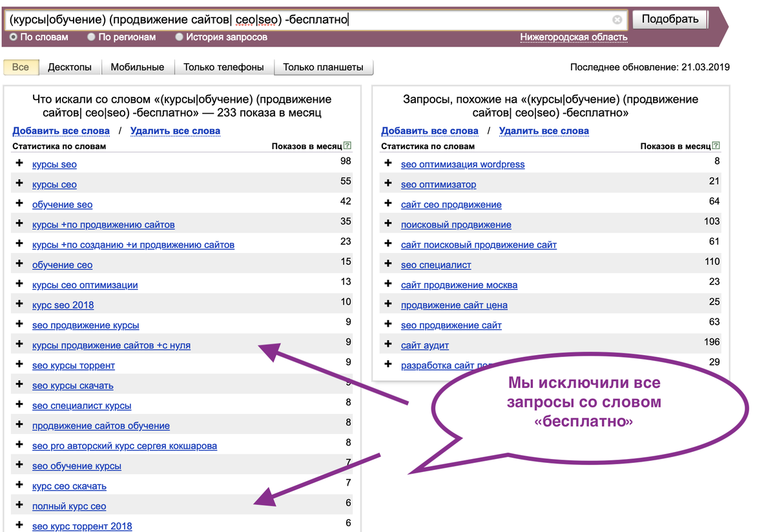Viewport: 775px width, 532px height.
Task: Click the plus icon beside «обучение seo»
Action: pos(19,205)
